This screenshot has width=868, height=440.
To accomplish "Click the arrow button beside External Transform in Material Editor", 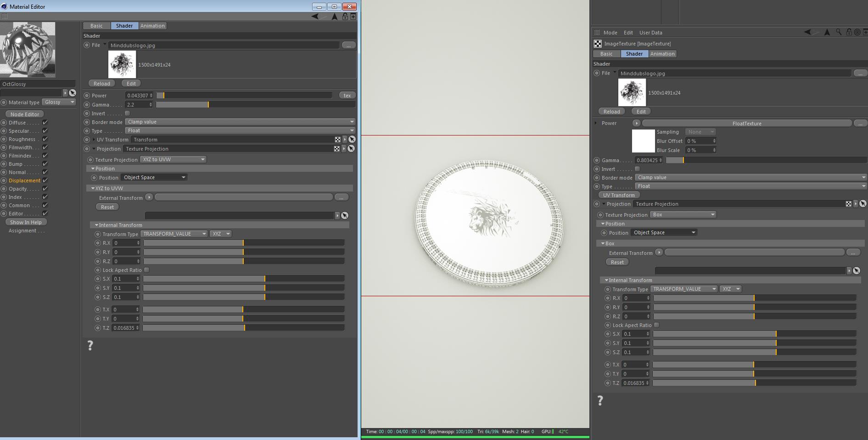I will (149, 197).
